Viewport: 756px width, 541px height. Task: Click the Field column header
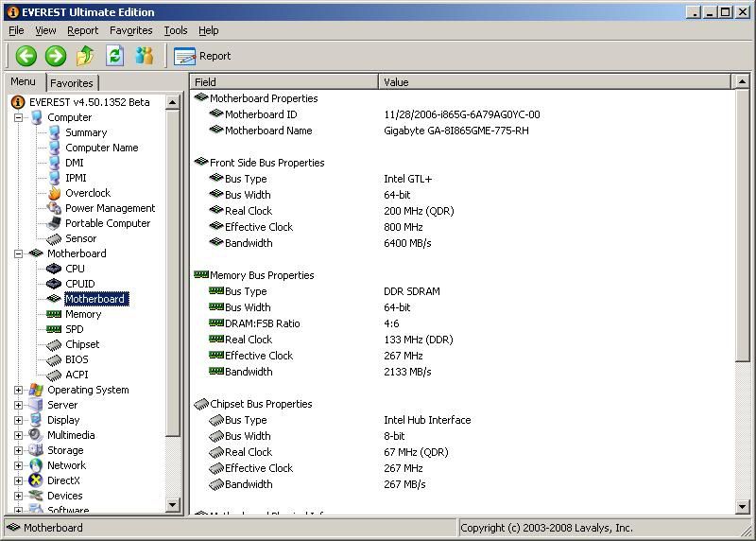coord(284,82)
